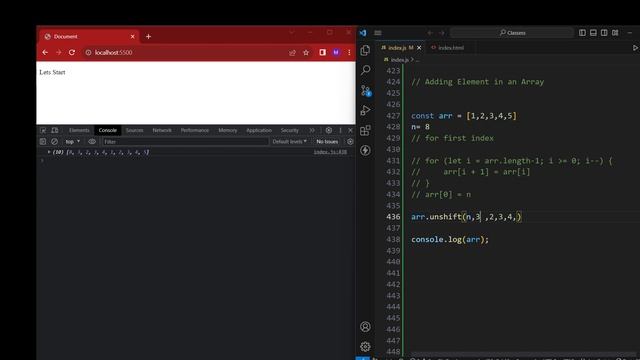Go forward in Chrome browser
The image size is (640, 360).
[x=58, y=52]
